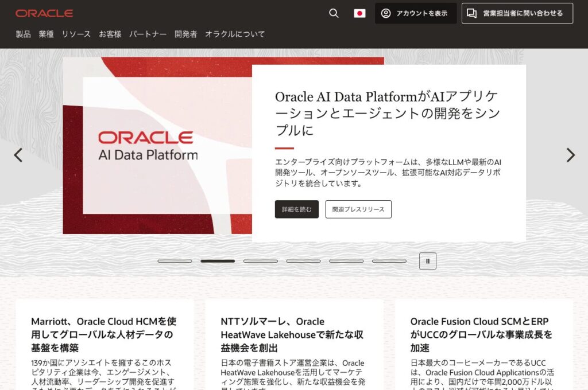Click the 関連プレスリリース button

(358, 209)
